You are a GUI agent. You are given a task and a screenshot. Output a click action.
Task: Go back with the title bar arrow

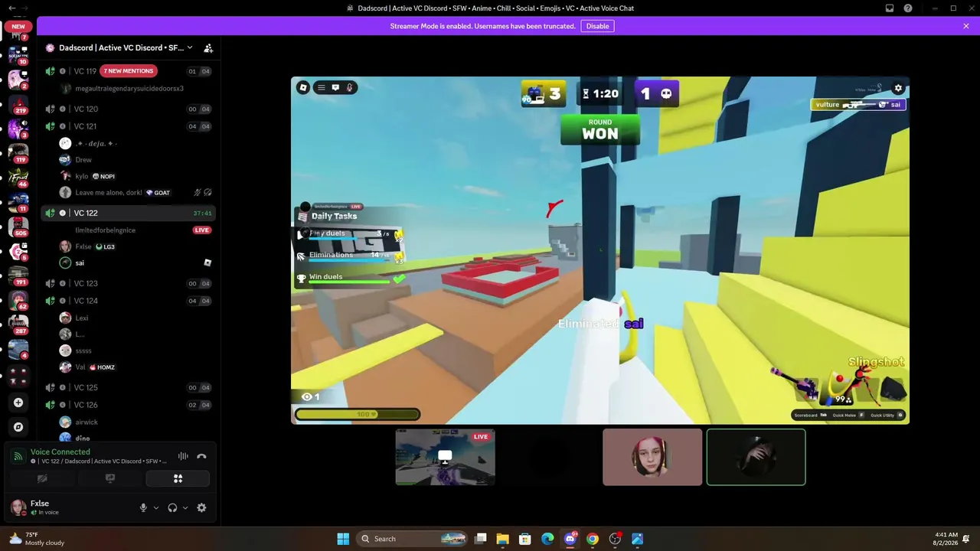pos(11,8)
